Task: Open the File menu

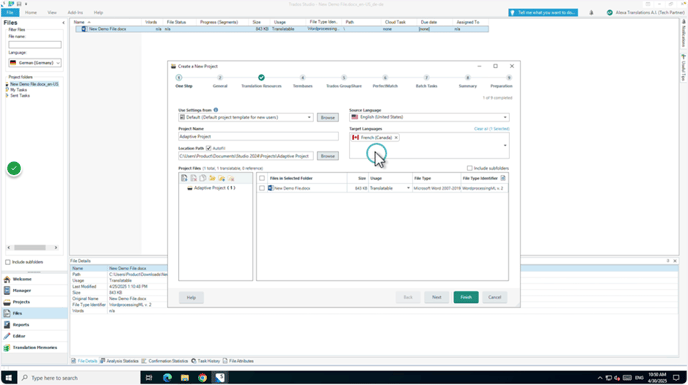Action: pyautogui.click(x=10, y=13)
